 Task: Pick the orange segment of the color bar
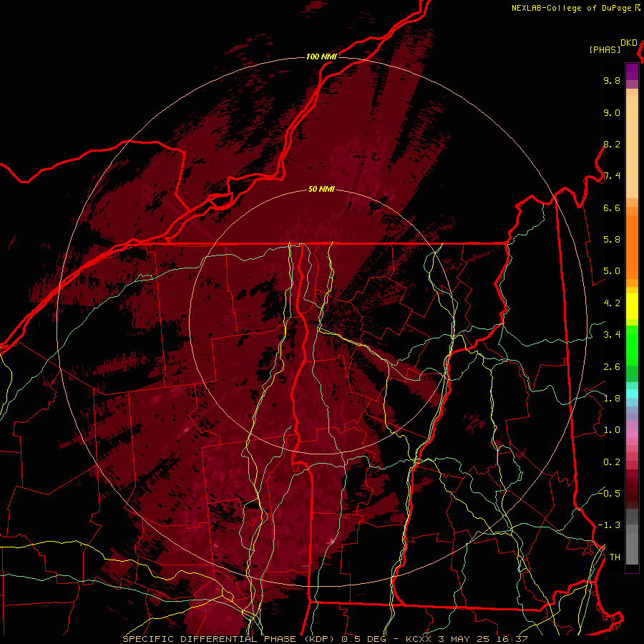pyautogui.click(x=632, y=246)
